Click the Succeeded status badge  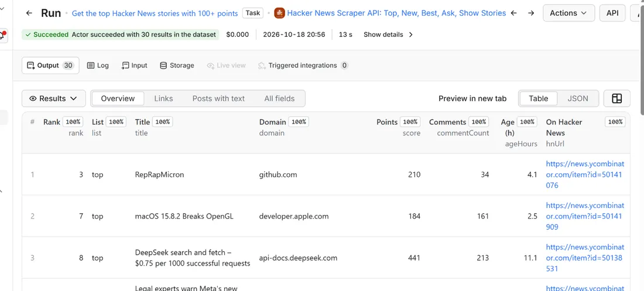coord(121,35)
